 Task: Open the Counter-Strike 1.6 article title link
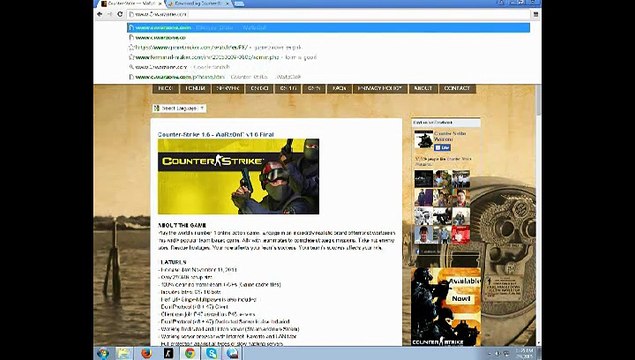click(216, 134)
